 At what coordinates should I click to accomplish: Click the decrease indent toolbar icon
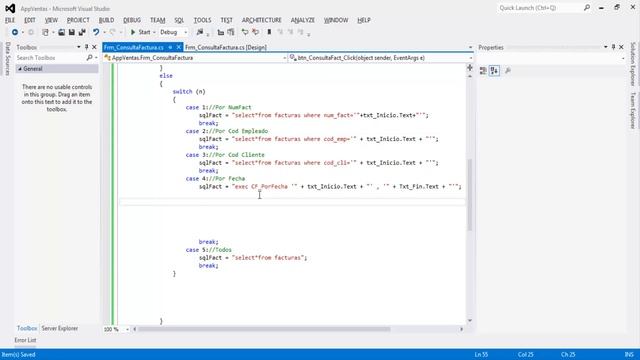click(x=221, y=32)
